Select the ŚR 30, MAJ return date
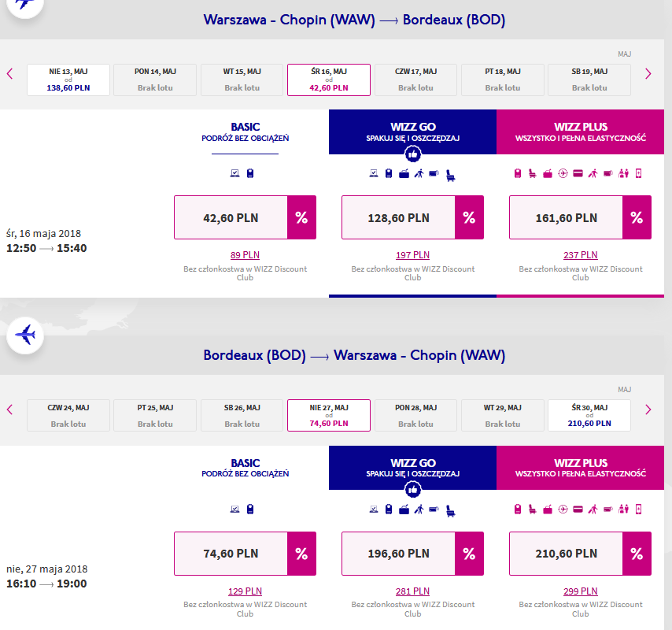This screenshot has height=630, width=672. [x=589, y=415]
